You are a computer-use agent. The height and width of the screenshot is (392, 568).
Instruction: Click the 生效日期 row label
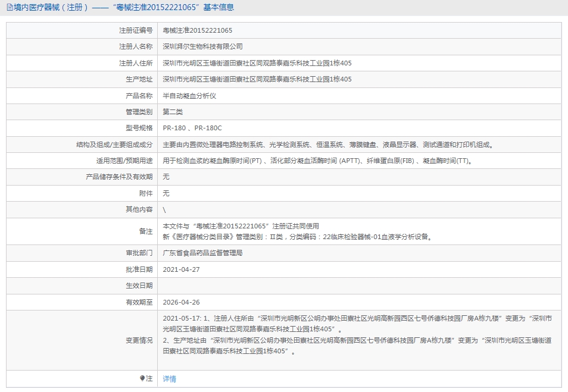pos(139,286)
